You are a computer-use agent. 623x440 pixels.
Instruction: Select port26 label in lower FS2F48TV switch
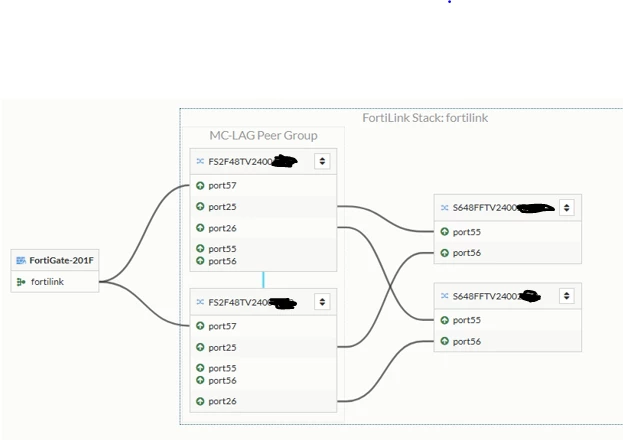click(222, 401)
